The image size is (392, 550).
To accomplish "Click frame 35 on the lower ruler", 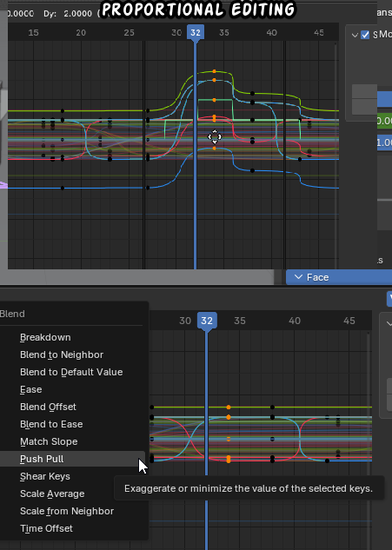I will click(240, 321).
